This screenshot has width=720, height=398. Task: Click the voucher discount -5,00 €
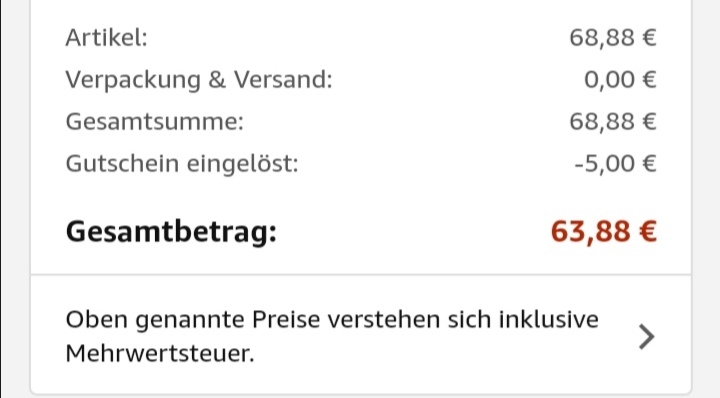click(616, 164)
